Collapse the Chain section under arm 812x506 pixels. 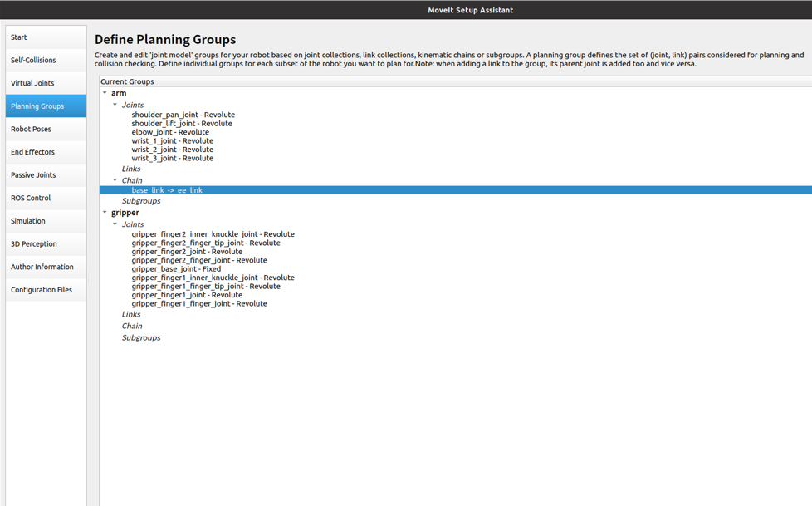115,180
